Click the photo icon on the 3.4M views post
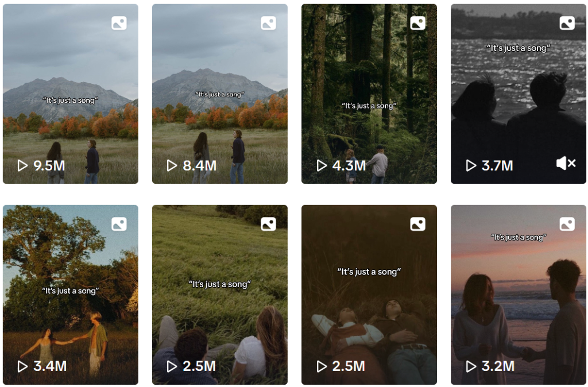The image size is (588, 387). tap(119, 224)
